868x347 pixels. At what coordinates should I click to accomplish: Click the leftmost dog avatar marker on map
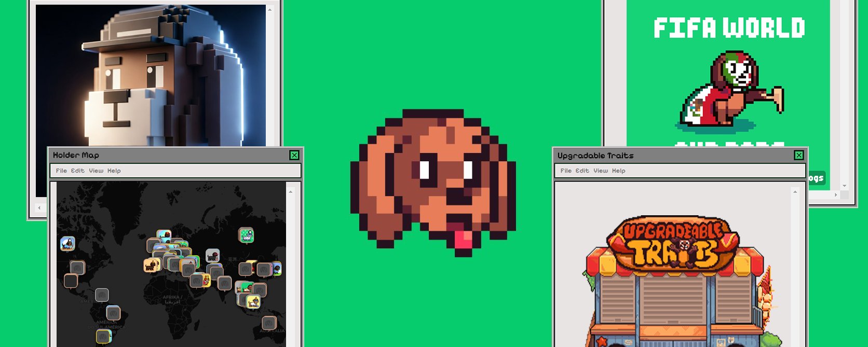[x=67, y=243]
